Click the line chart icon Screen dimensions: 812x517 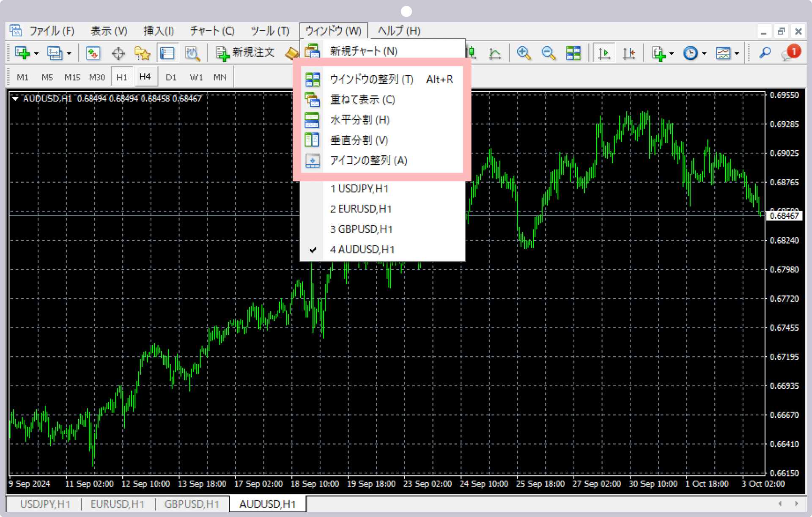[495, 53]
